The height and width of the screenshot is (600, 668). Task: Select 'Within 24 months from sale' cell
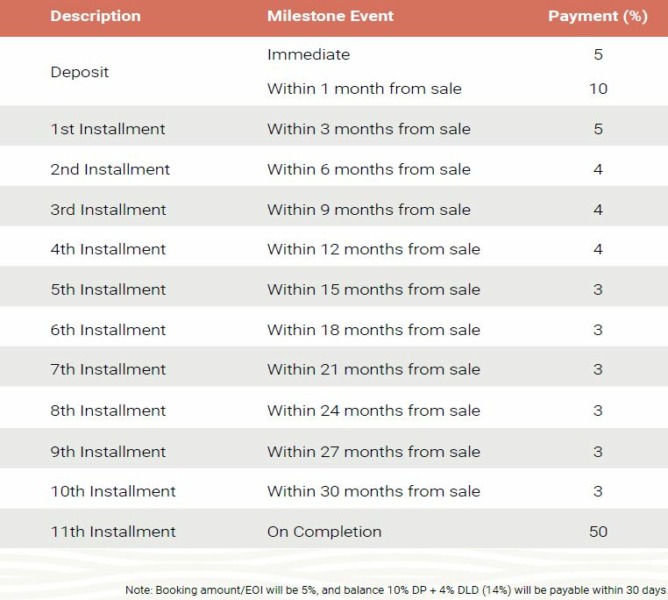pos(374,410)
